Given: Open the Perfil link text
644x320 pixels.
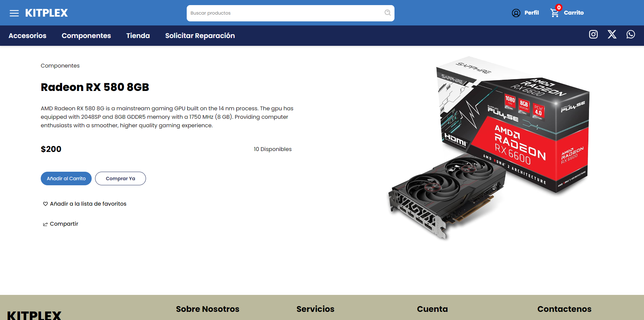Looking at the screenshot, I should [532, 13].
